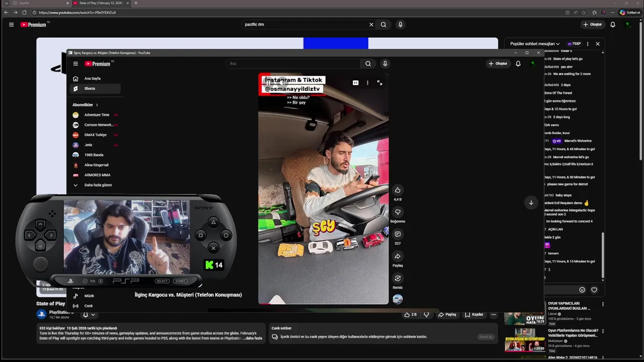
Task: Open notifications bell in Shorts window
Action: [518, 64]
